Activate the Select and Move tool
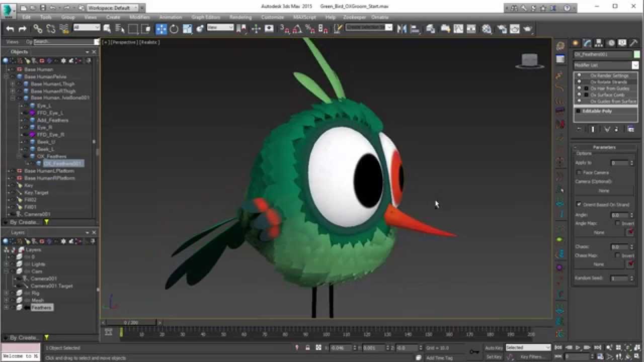The width and height of the screenshot is (644, 362). tap(161, 29)
